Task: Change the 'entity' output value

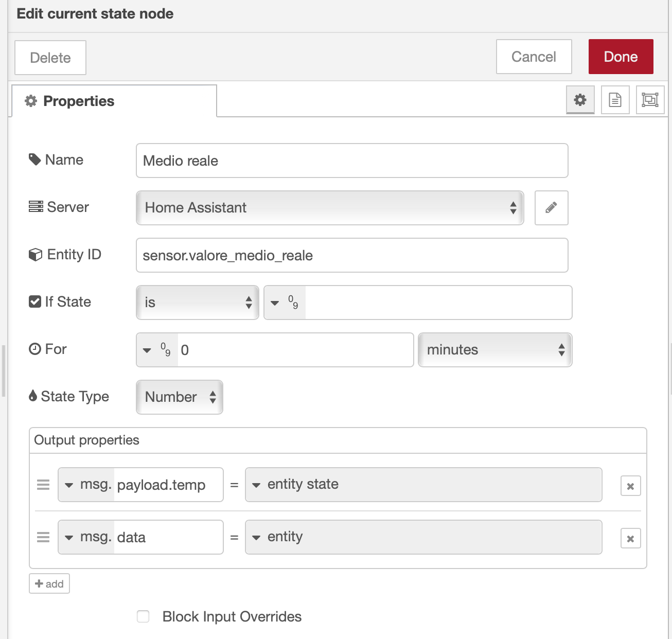Action: coord(423,537)
